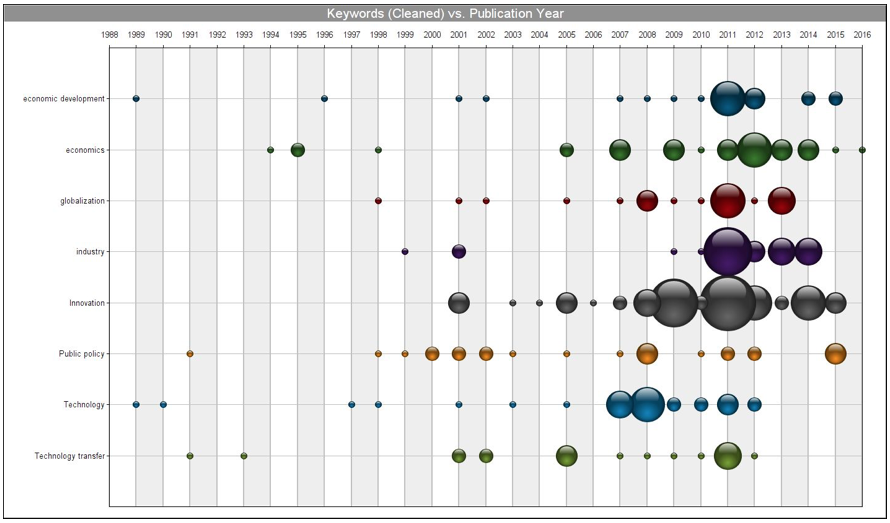Click the economic development dot at 1989
Image resolution: width=890 pixels, height=523 pixels.
136,98
